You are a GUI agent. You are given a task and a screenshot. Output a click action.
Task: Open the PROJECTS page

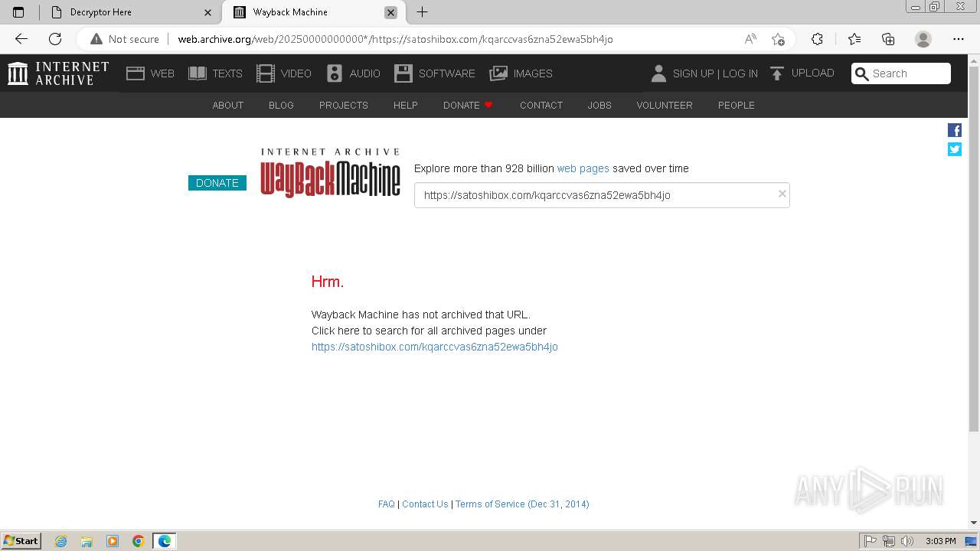pos(344,105)
